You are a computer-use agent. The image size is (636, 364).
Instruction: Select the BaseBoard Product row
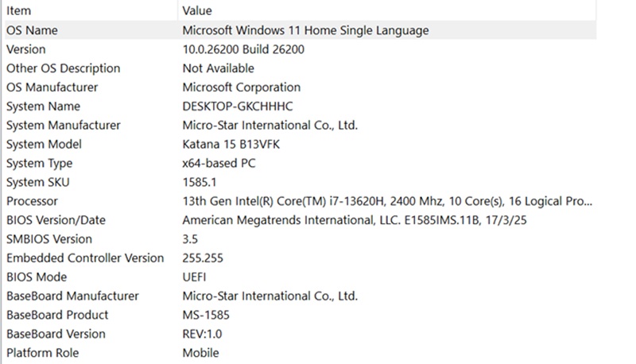(301, 315)
